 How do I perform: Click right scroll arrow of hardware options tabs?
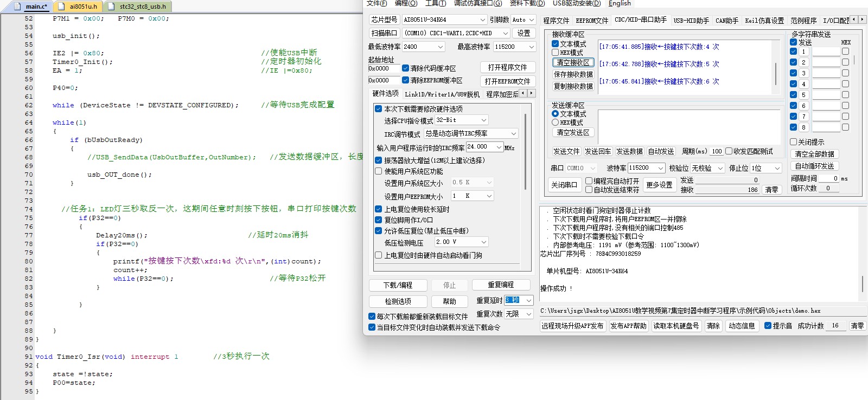pyautogui.click(x=532, y=93)
